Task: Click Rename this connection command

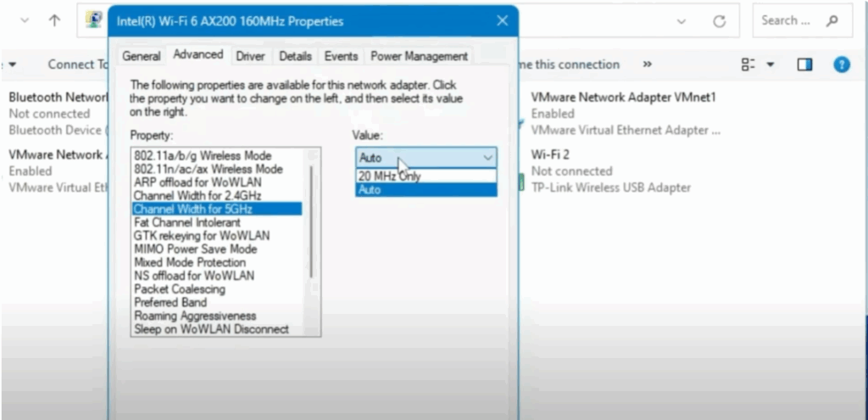Action: point(569,64)
